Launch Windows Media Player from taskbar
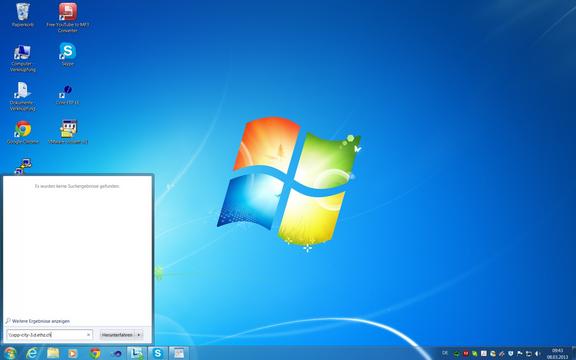The height and width of the screenshot is (360, 576). (x=73, y=353)
